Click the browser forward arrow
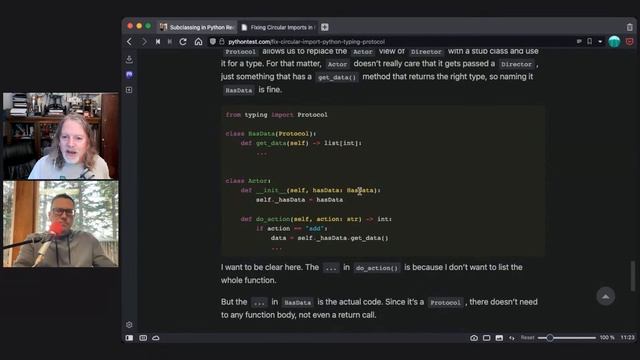640x360 pixels. (144, 42)
